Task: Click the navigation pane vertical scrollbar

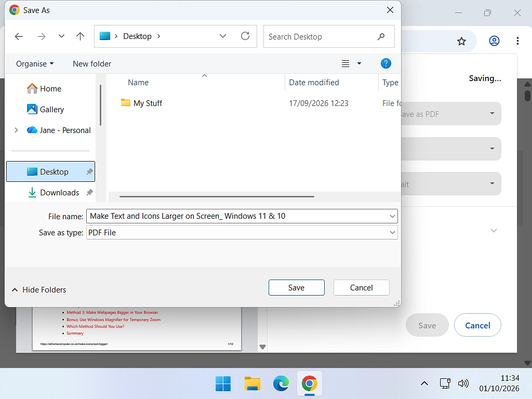Action: point(100,105)
